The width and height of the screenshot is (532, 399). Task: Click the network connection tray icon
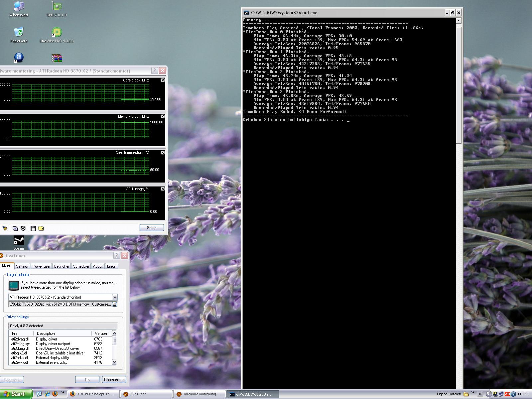click(501, 394)
